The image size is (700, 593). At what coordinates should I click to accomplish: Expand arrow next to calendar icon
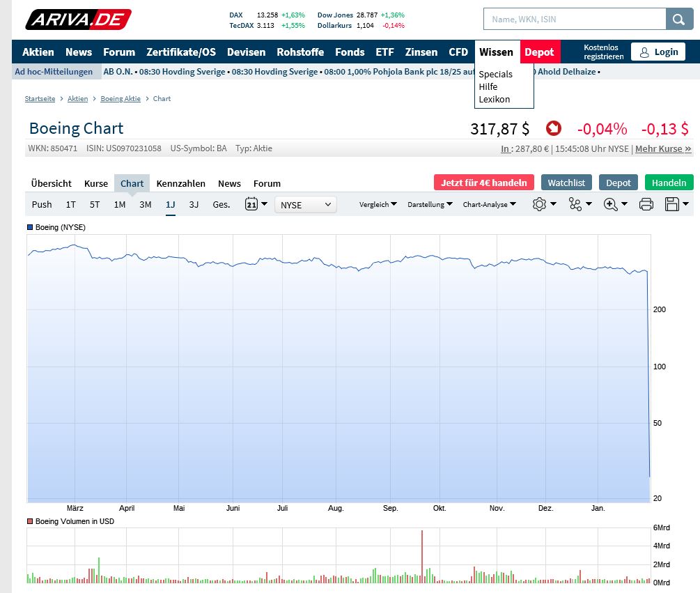(x=264, y=204)
